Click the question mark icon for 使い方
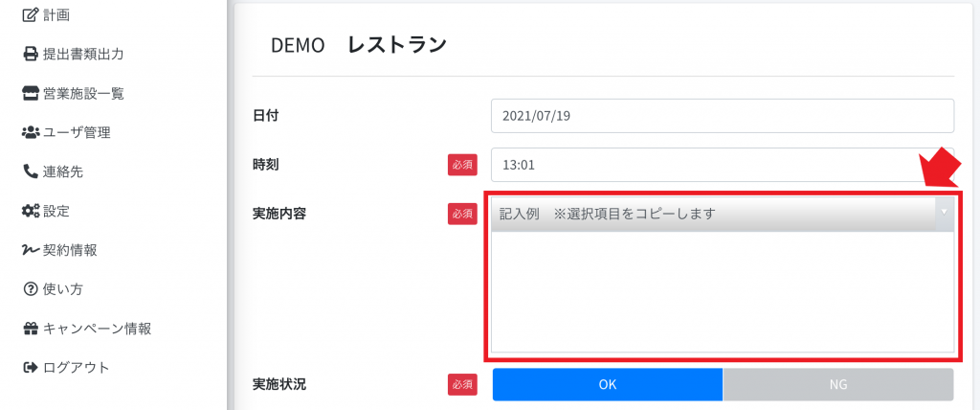The height and width of the screenshot is (410, 980). (x=30, y=289)
